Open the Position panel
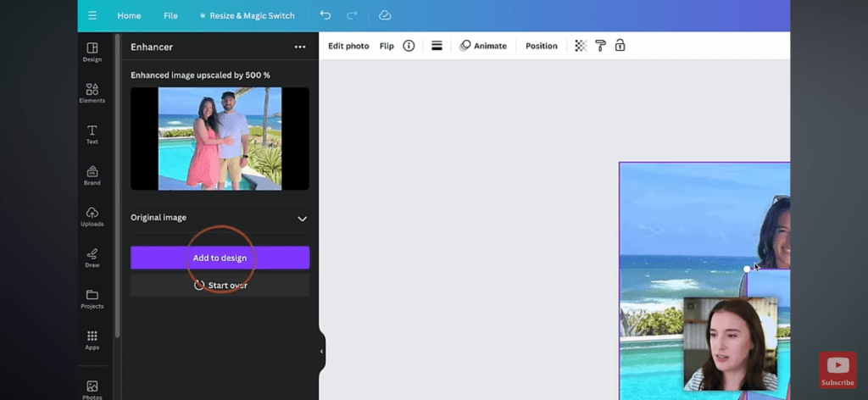868x400 pixels. pyautogui.click(x=542, y=46)
